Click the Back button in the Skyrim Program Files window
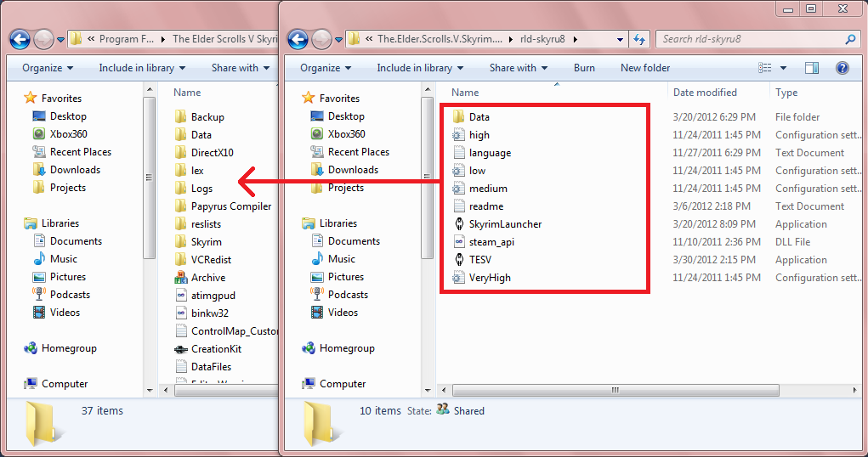Image resolution: width=868 pixels, height=457 pixels. pyautogui.click(x=20, y=39)
